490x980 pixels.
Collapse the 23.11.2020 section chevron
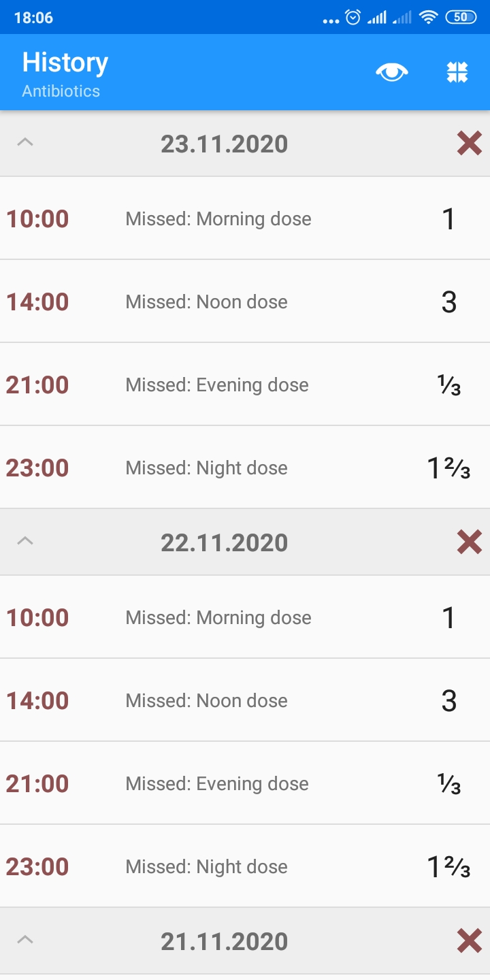coord(25,142)
